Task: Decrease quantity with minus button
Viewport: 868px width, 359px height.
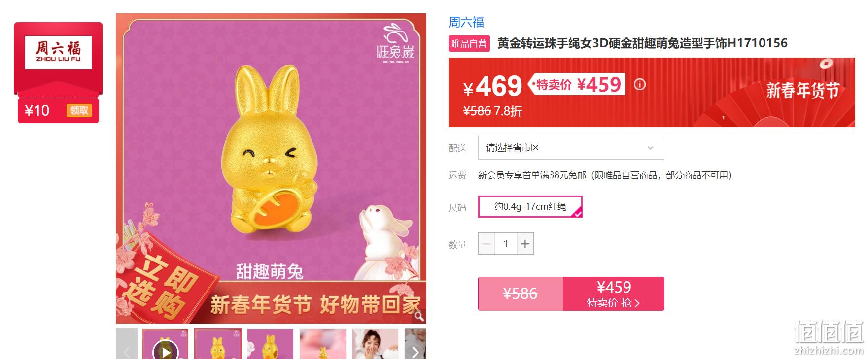Action: (486, 244)
